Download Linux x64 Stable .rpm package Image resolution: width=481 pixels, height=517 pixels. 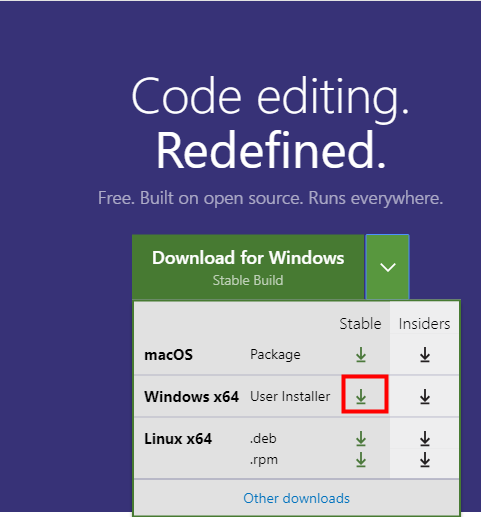(361, 460)
